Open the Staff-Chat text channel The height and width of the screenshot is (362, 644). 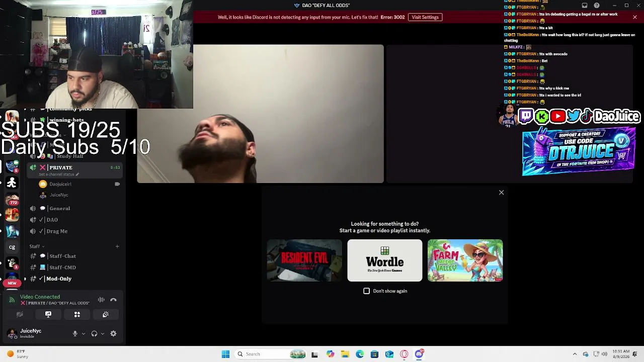(75, 256)
